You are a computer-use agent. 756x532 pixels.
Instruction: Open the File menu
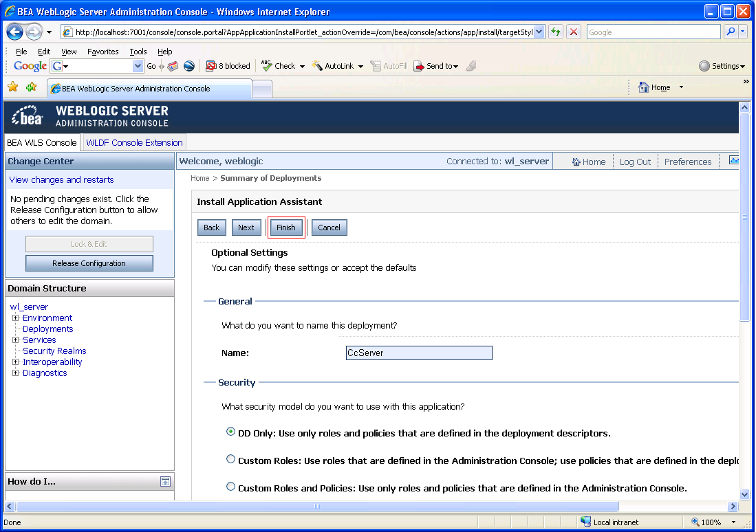tap(21, 52)
